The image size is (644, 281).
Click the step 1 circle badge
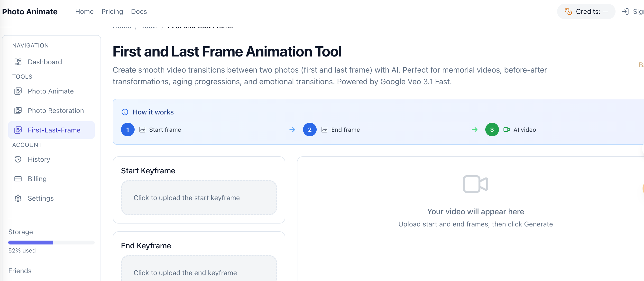tap(128, 130)
